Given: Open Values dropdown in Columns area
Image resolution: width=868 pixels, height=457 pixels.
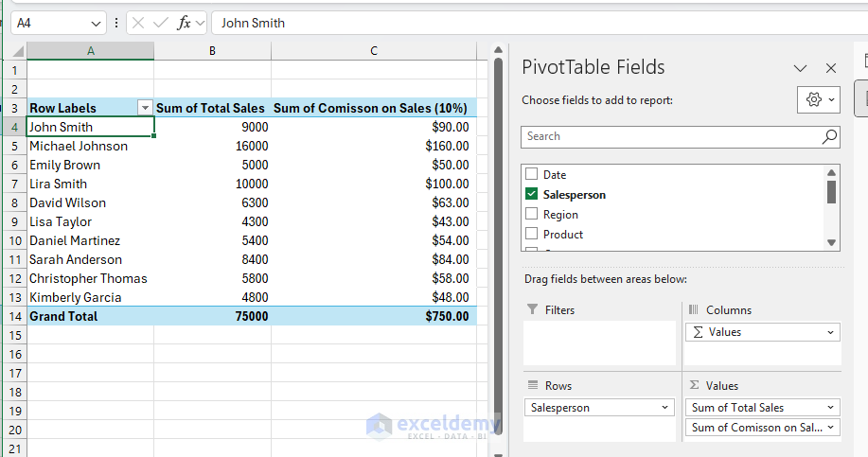Looking at the screenshot, I should tap(830, 332).
